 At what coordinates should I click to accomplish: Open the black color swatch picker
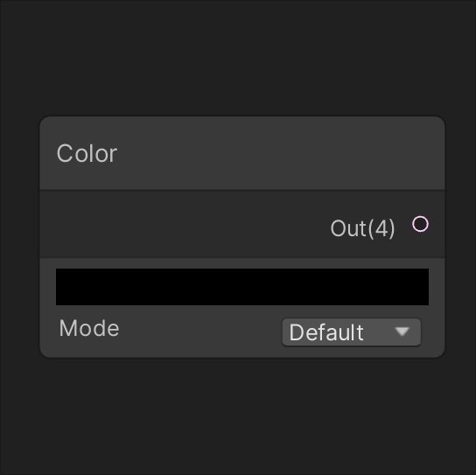pyautogui.click(x=242, y=287)
